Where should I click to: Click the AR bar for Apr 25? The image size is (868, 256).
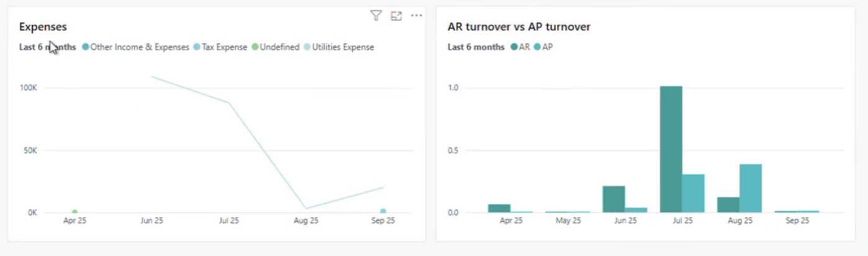[499, 208]
